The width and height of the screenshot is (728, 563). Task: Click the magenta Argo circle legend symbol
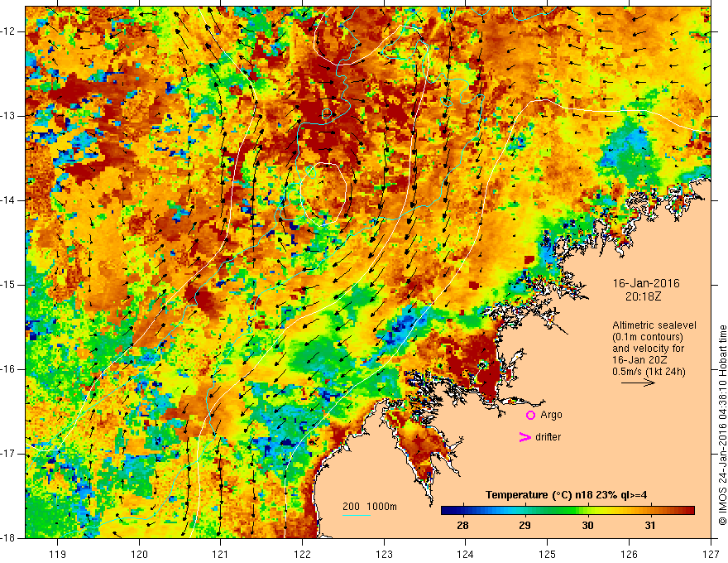(x=530, y=416)
